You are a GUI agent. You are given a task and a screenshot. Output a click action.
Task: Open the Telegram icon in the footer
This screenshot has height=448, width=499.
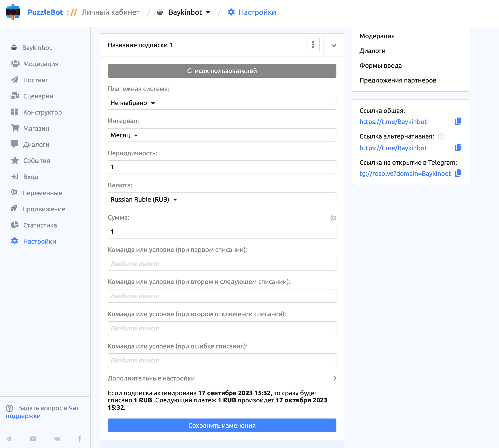(9, 439)
